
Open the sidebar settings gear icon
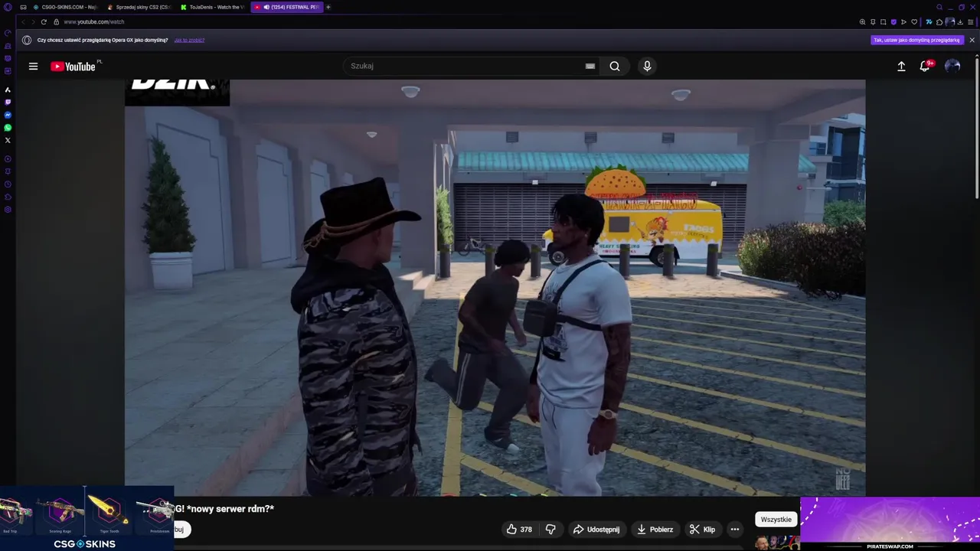(8, 210)
